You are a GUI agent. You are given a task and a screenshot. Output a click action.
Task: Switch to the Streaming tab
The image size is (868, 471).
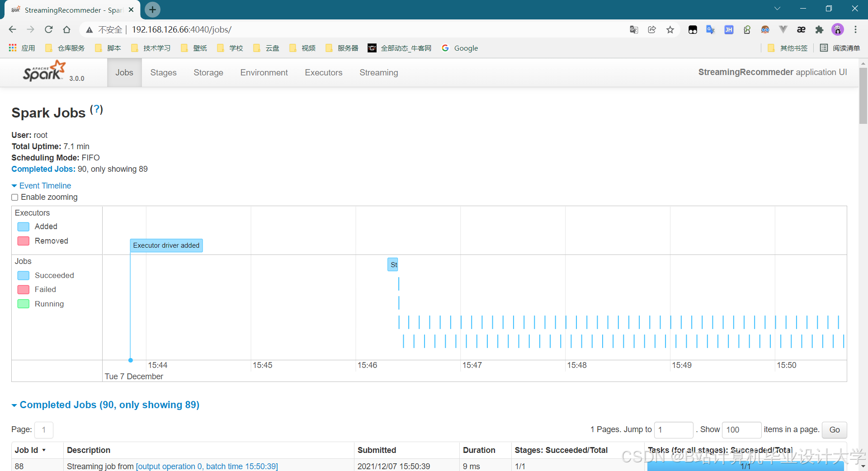pyautogui.click(x=379, y=73)
